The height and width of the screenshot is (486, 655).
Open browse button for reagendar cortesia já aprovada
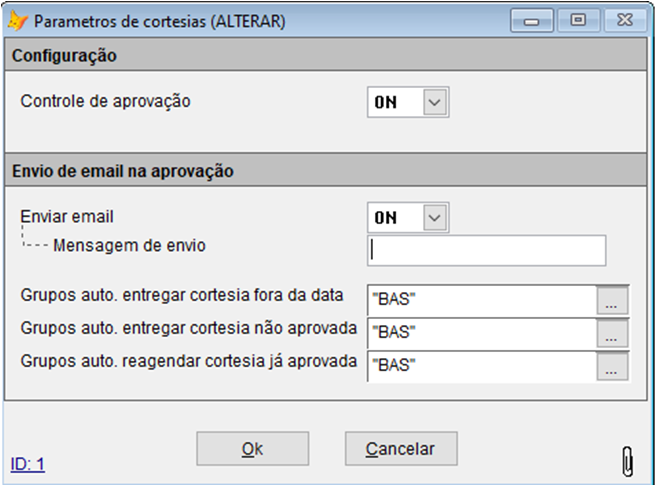click(x=613, y=367)
